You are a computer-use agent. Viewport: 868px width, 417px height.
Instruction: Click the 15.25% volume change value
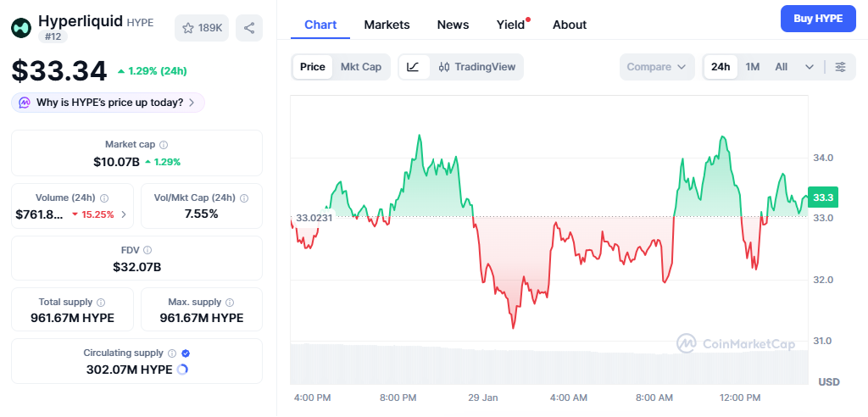click(x=97, y=214)
